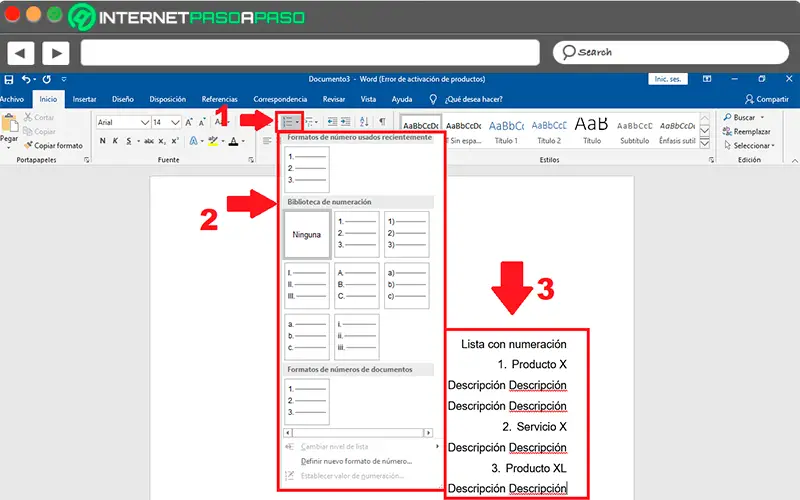Click the Cortar scissors button
The image size is (800, 500).
pyautogui.click(x=39, y=117)
